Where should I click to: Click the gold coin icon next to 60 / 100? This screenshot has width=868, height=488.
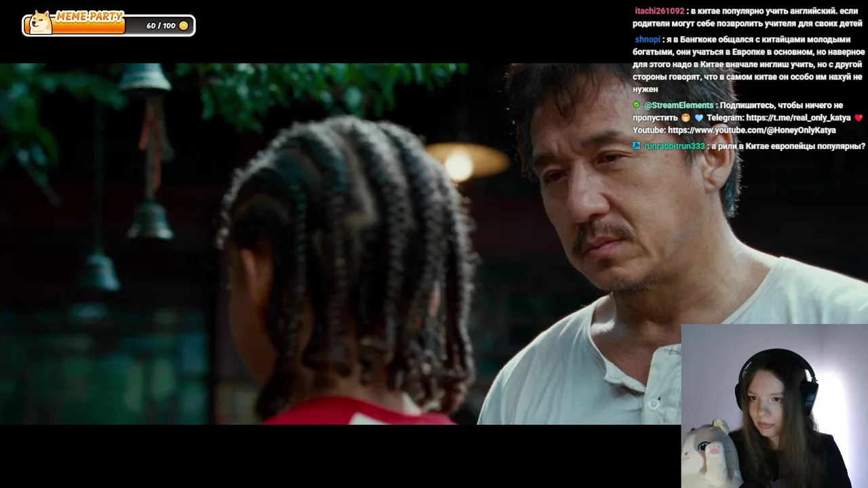click(183, 26)
